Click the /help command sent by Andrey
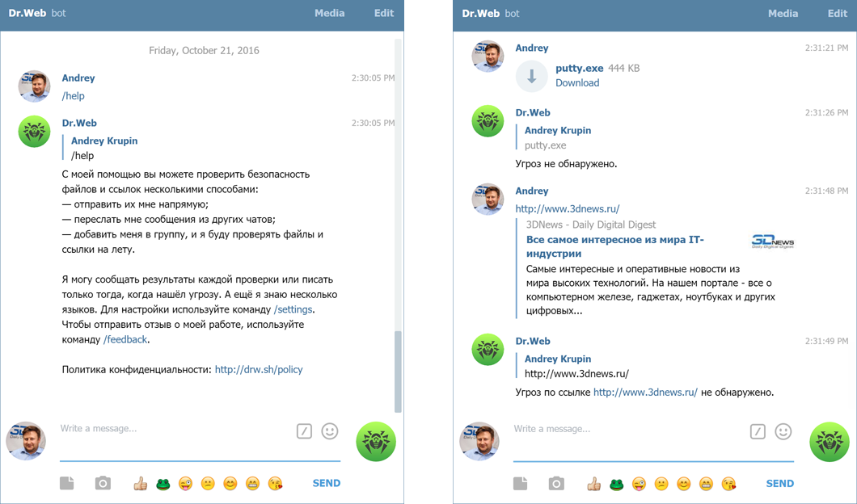The image size is (857, 504). tap(74, 96)
